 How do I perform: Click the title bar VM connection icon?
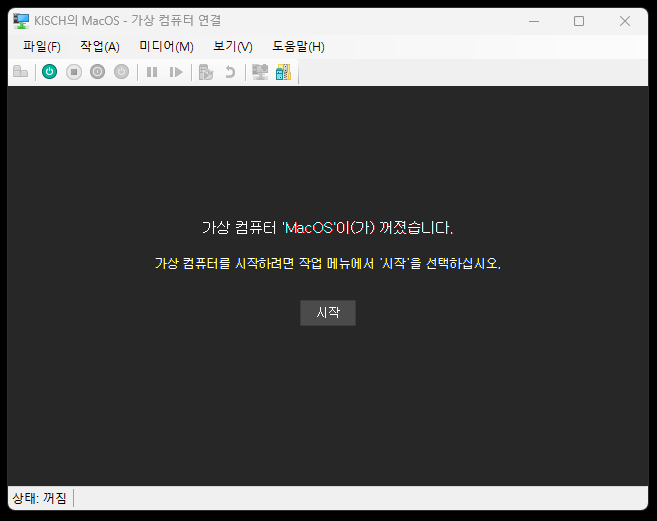pos(21,21)
